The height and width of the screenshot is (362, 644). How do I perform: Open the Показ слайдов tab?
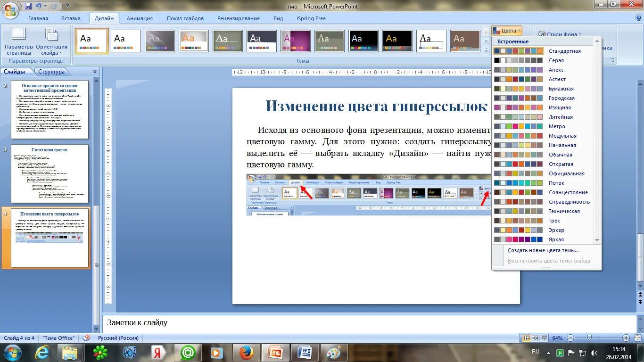185,18
